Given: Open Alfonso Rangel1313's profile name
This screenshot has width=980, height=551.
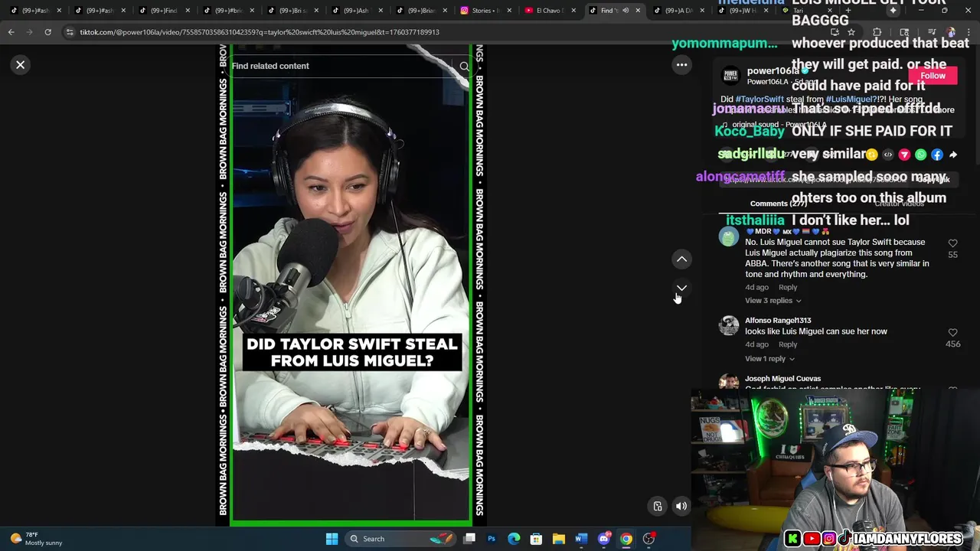Looking at the screenshot, I should coord(778,321).
